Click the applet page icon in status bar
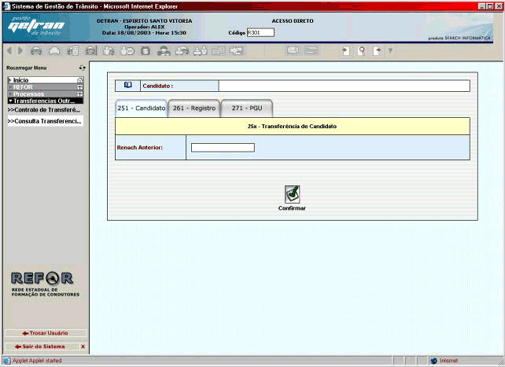Image resolution: width=505 pixels, height=367 pixels. 7,361
